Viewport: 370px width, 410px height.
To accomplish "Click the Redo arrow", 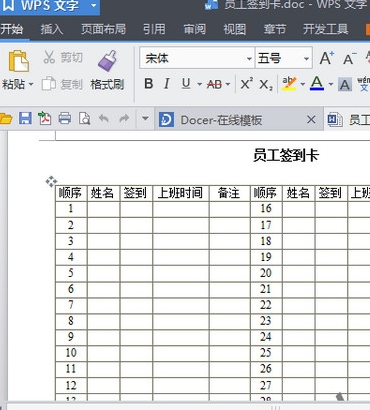I will pyautogui.click(x=124, y=118).
